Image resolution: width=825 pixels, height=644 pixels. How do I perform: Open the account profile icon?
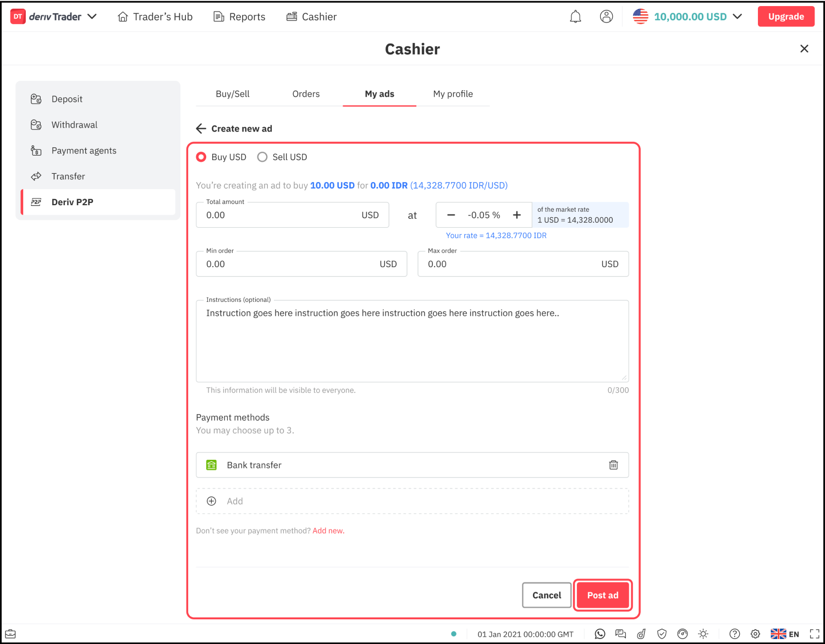(x=606, y=17)
